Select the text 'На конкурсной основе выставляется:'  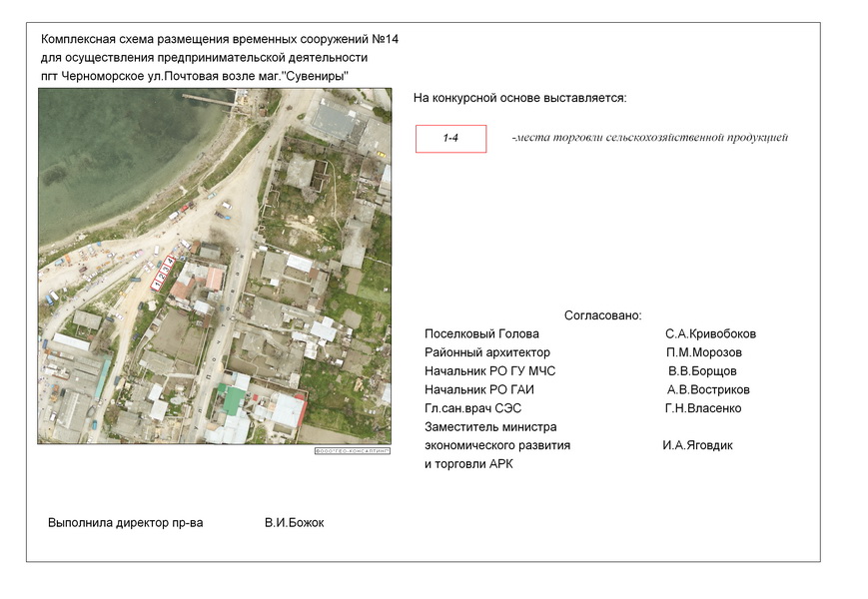[x=519, y=98]
